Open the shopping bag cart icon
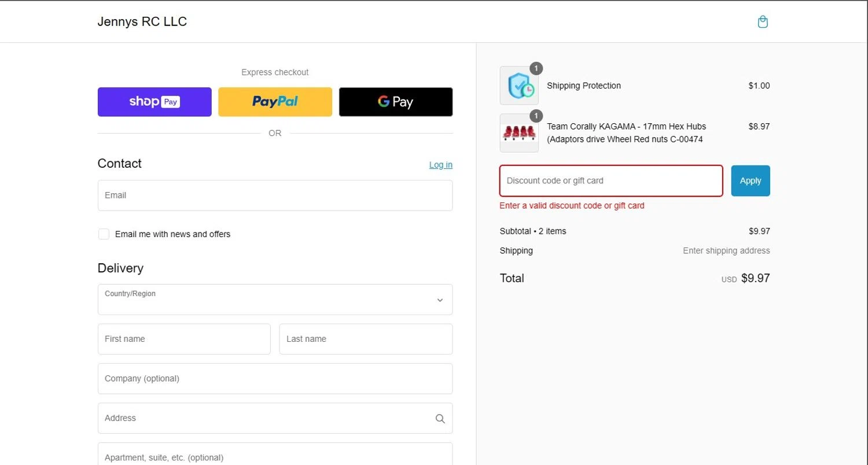The image size is (868, 465). [763, 22]
